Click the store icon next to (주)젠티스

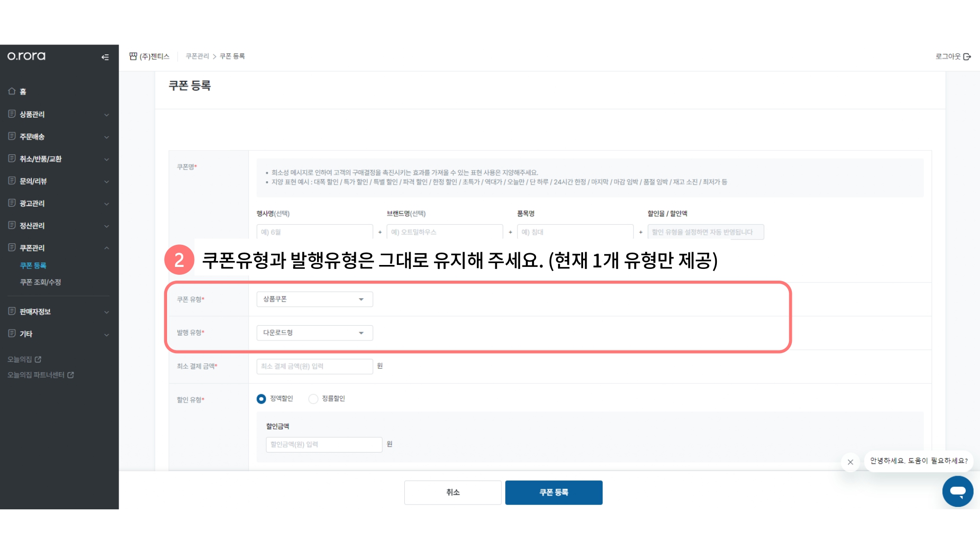pos(133,56)
